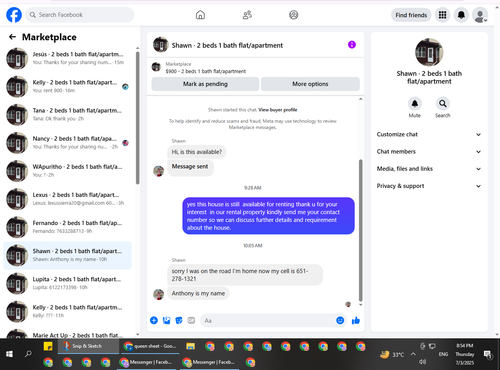Click the More options button
This screenshot has width=500, height=370.
[x=310, y=84]
